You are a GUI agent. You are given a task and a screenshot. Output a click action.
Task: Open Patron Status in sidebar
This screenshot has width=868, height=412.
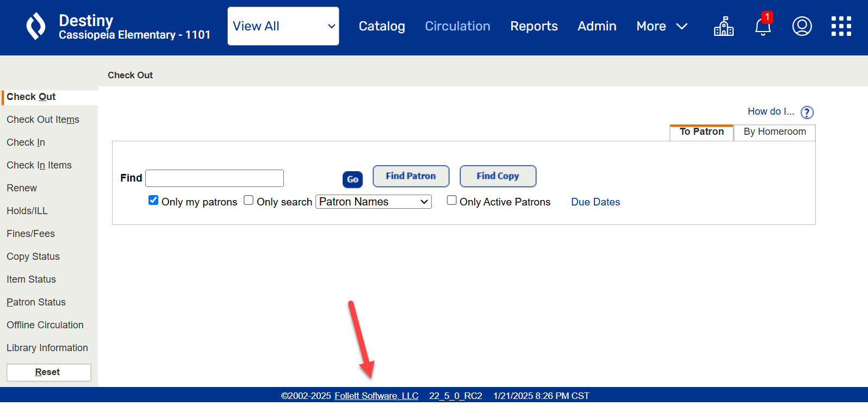pos(36,302)
